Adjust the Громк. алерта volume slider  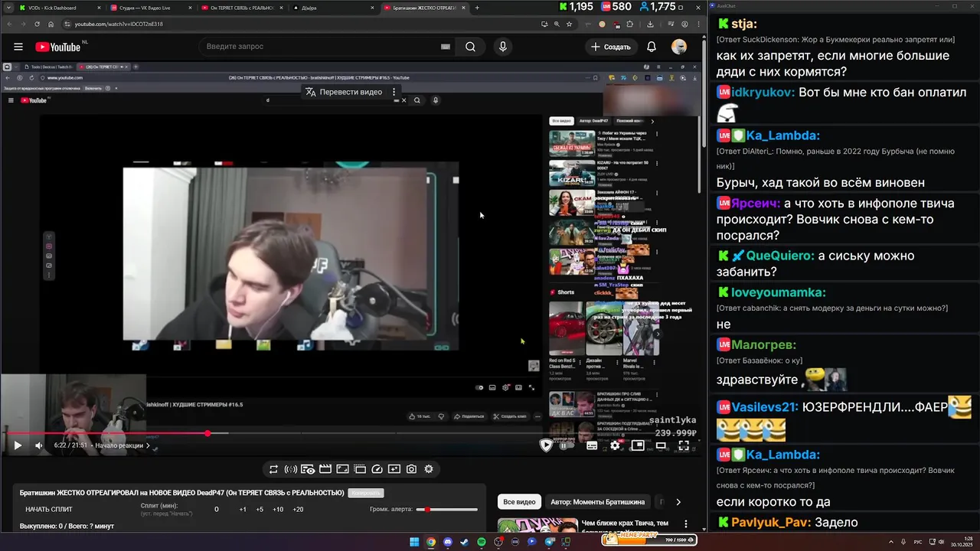[447, 509]
